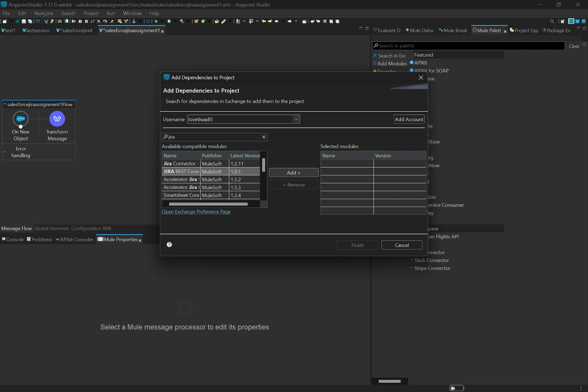588x392 pixels.
Task: Switch to the Configuration XML tab
Action: coord(92,228)
